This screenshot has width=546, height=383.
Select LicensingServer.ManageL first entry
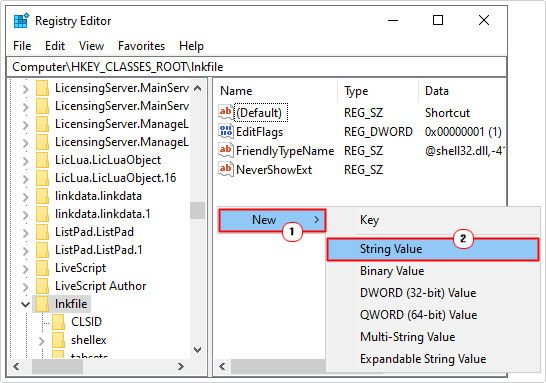coord(122,124)
